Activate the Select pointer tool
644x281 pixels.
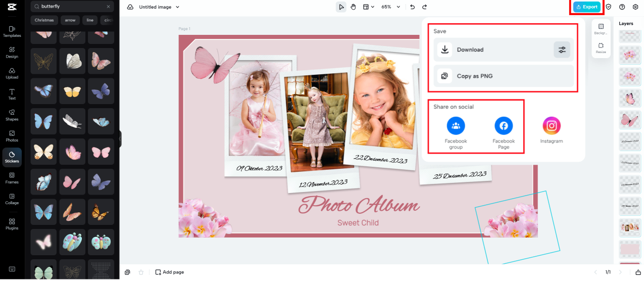click(x=341, y=7)
